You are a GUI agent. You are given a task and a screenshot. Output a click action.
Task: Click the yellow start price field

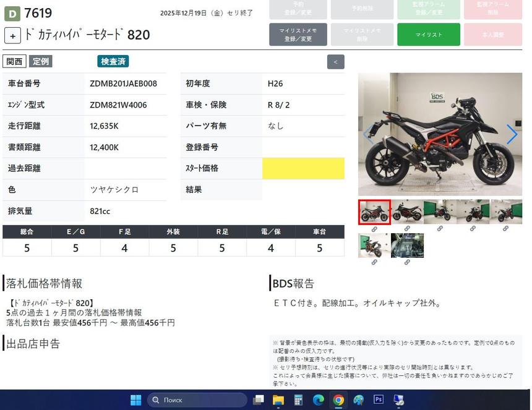[x=303, y=168]
